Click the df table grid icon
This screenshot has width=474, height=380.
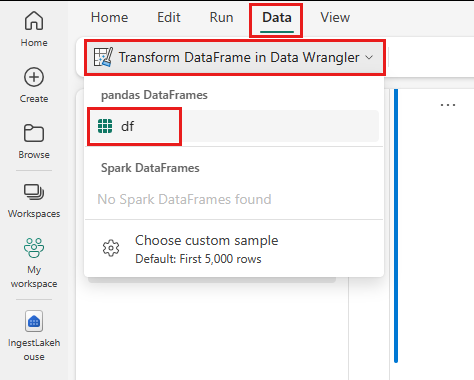tap(105, 126)
